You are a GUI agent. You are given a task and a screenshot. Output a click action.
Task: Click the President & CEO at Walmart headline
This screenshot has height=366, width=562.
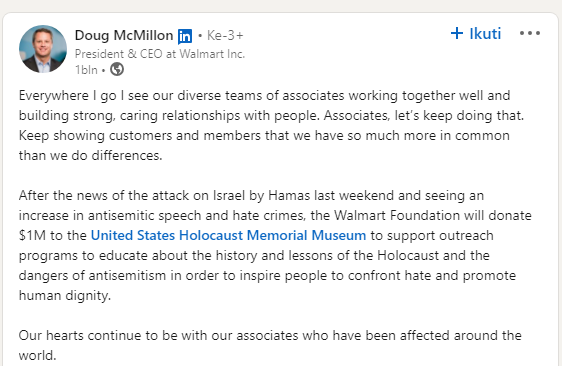[x=160, y=54]
